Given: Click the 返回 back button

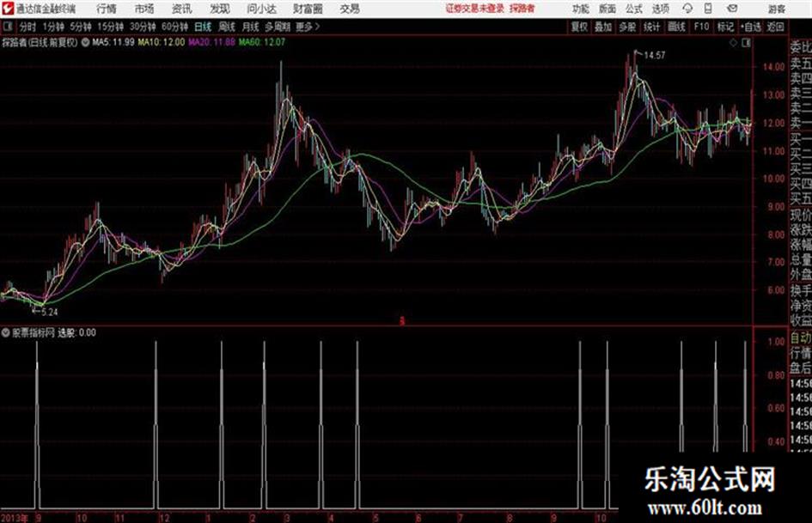Looking at the screenshot, I should (x=775, y=27).
